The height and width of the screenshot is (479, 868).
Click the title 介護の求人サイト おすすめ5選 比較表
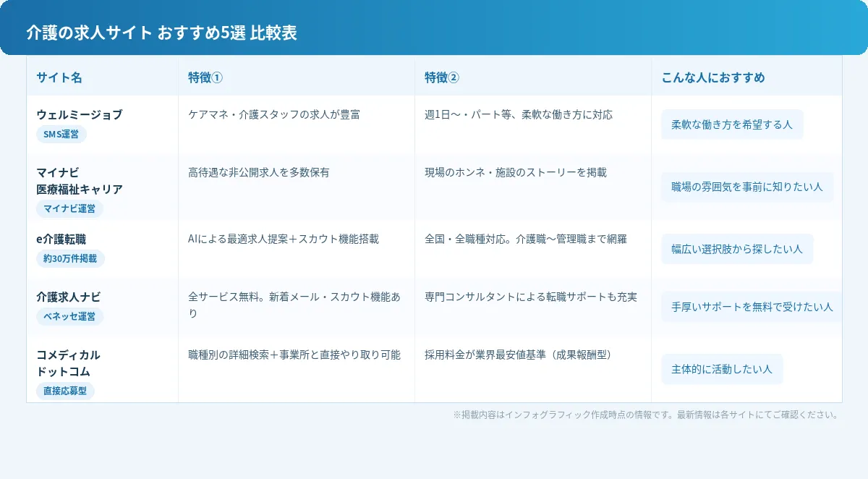pos(161,33)
